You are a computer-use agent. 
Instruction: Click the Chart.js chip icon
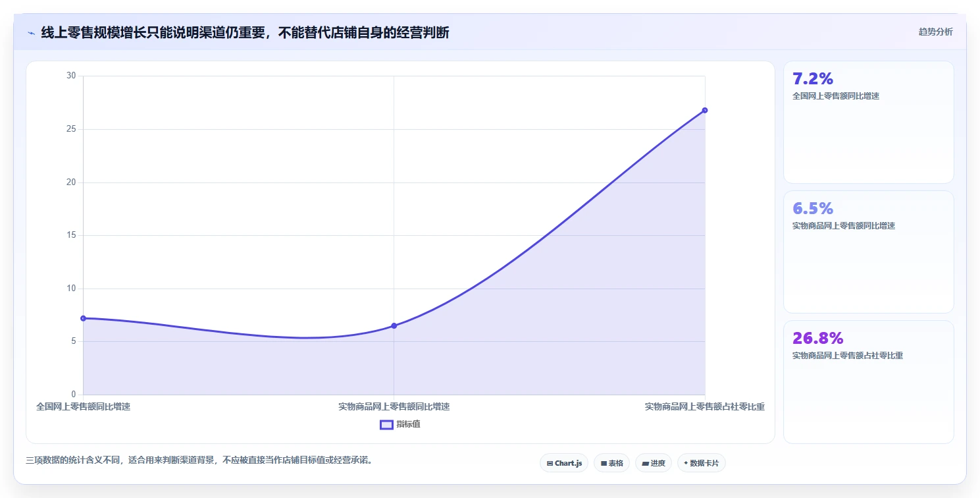[x=550, y=464]
